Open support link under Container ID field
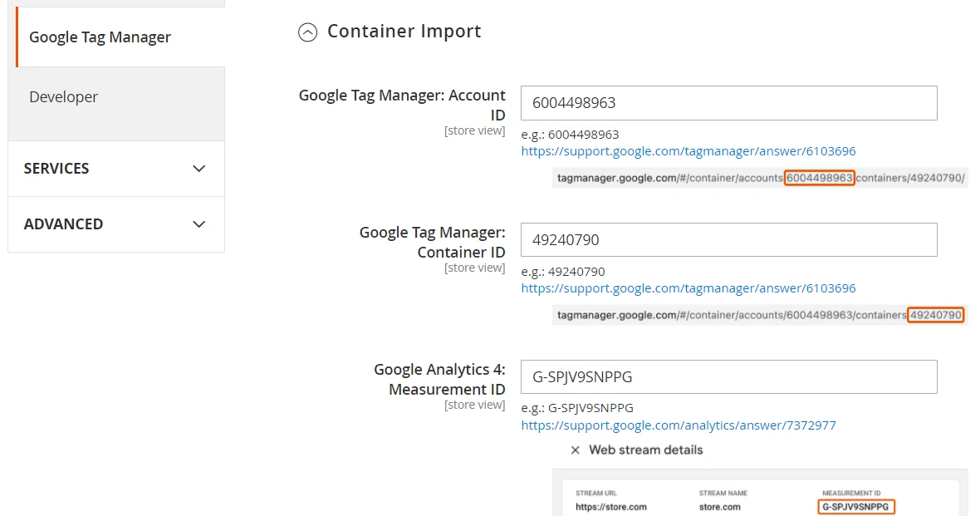This screenshot has width=980, height=516. pos(688,288)
